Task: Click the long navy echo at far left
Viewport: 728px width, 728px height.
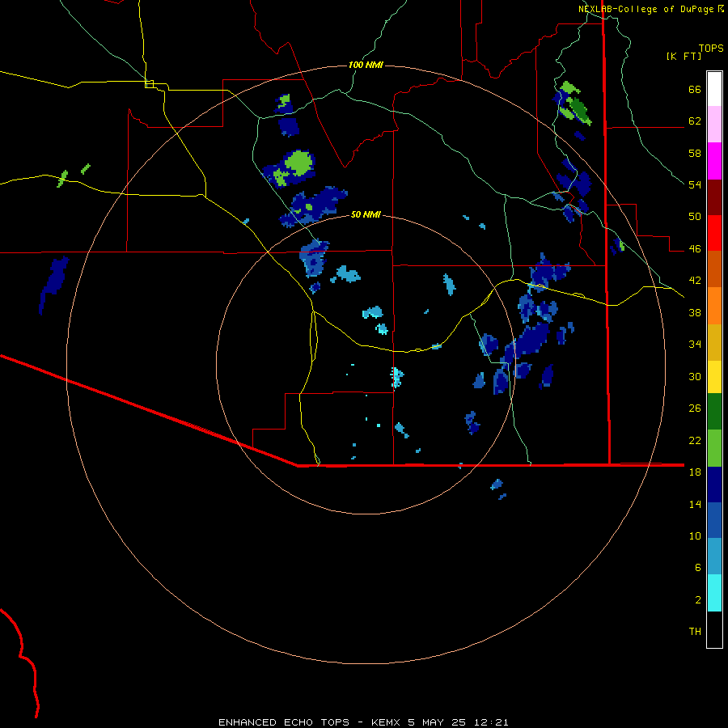Action: click(x=54, y=284)
